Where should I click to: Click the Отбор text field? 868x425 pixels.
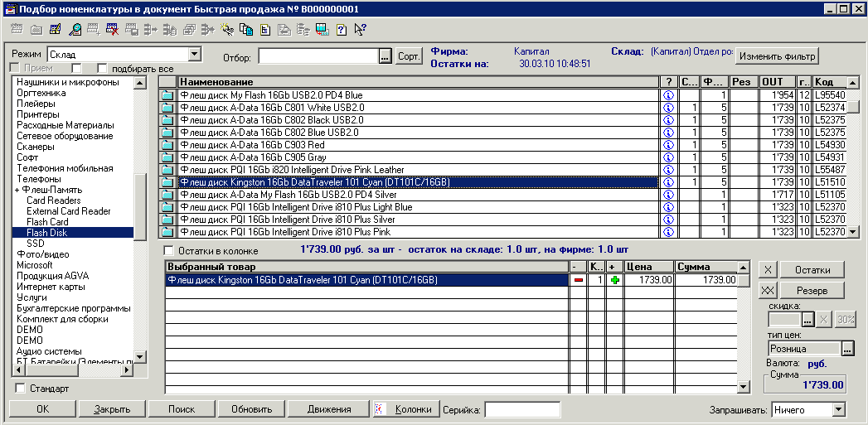pyautogui.click(x=318, y=56)
